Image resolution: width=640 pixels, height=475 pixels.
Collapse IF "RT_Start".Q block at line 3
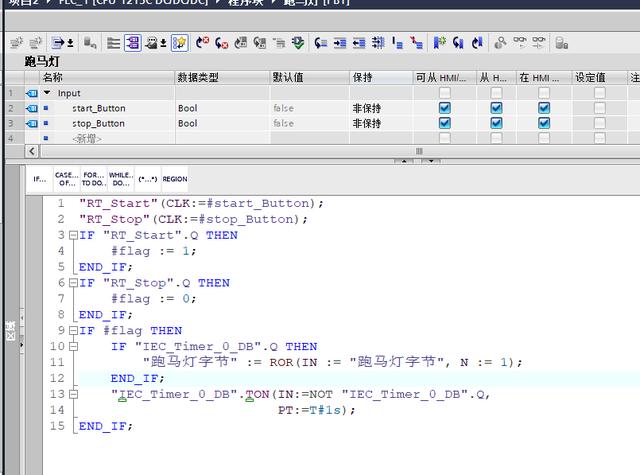73,235
